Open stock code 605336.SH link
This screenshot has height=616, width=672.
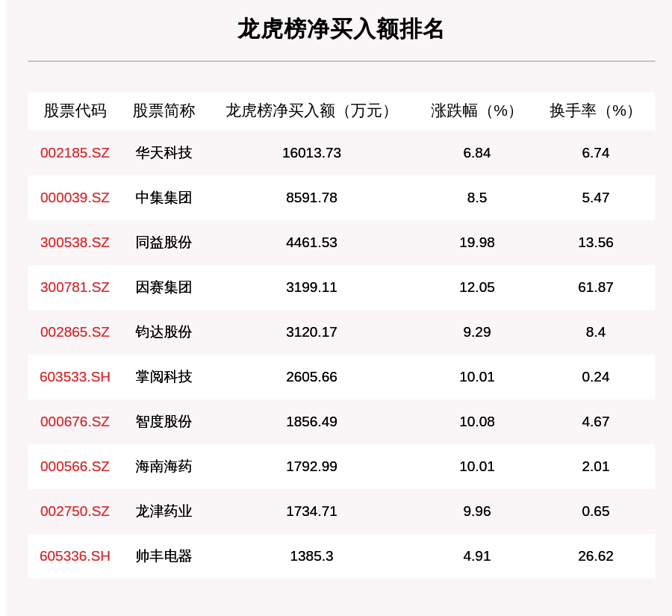tap(75, 556)
